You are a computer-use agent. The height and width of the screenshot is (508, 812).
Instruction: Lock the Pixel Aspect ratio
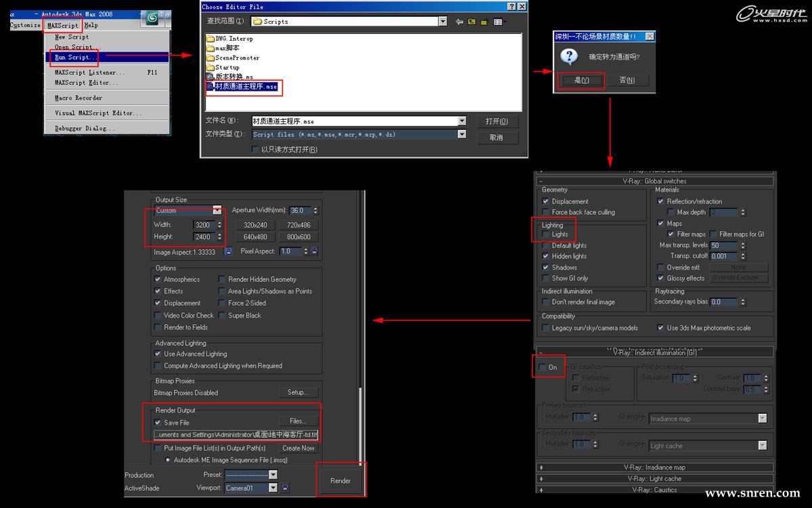[x=314, y=251]
